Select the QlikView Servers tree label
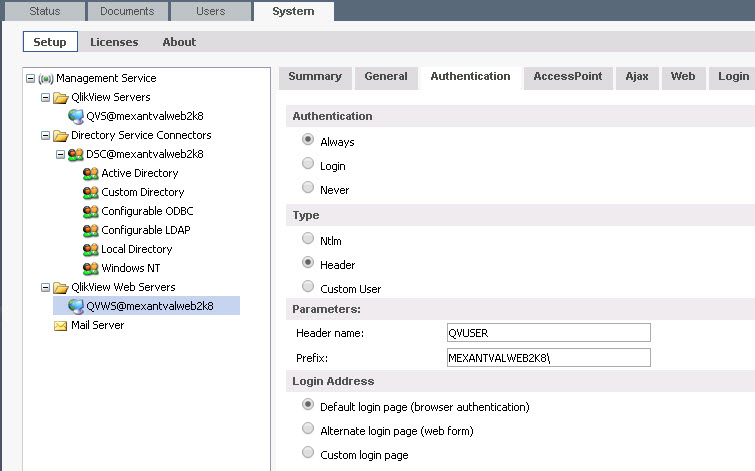 111,97
